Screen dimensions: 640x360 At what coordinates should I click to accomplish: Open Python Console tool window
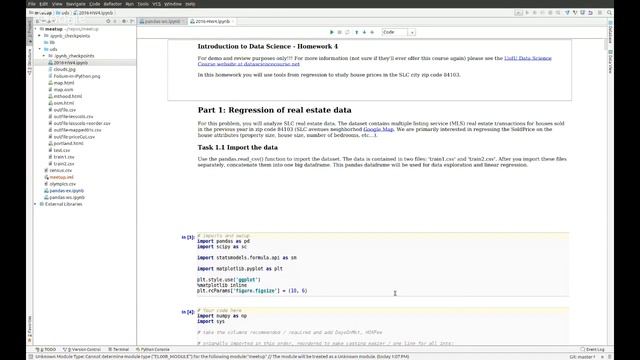pos(153,349)
